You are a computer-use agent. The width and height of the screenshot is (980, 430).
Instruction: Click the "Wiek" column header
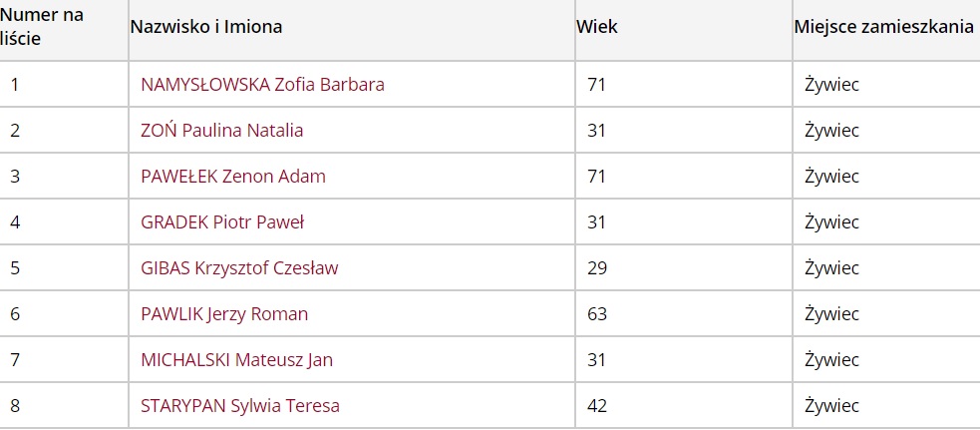pos(597,27)
